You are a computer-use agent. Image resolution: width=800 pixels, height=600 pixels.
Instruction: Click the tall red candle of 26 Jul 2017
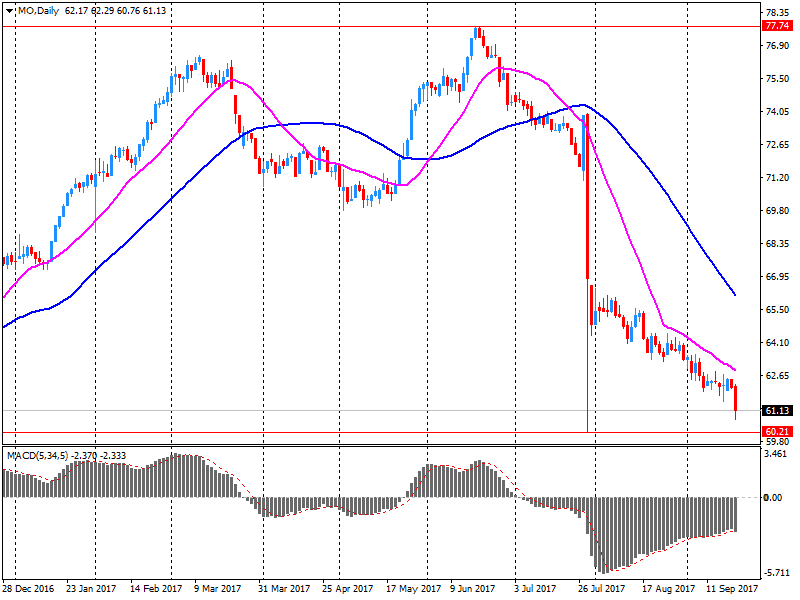(x=588, y=196)
